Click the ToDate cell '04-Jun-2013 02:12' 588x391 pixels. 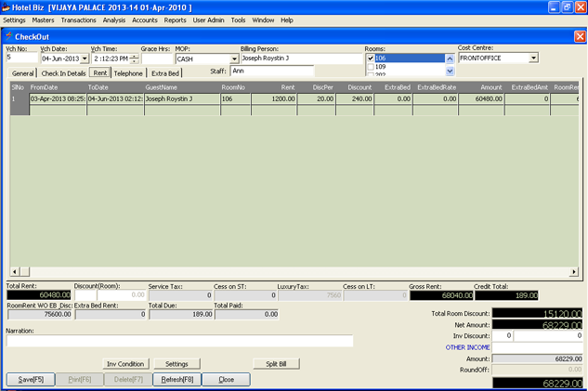pyautogui.click(x=115, y=99)
